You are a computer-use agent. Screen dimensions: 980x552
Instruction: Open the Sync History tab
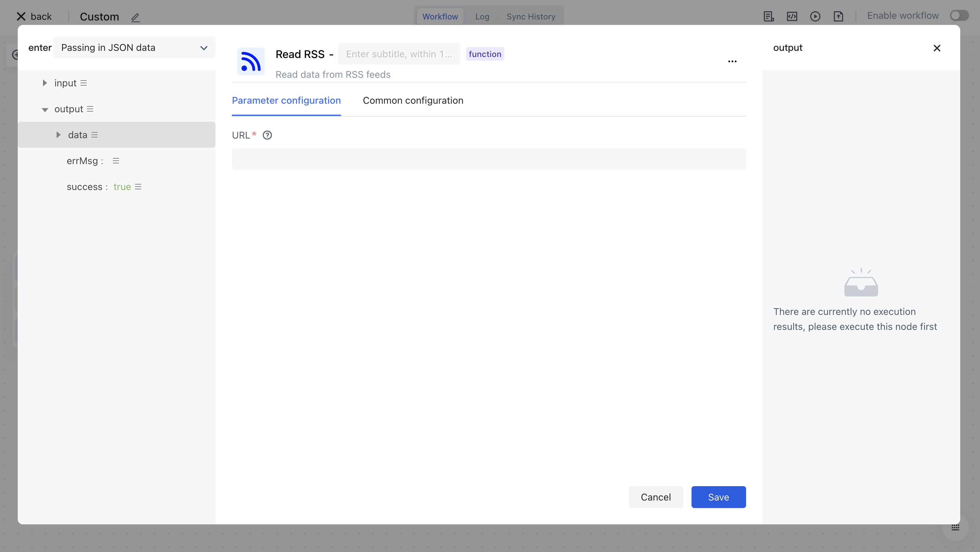click(x=530, y=16)
